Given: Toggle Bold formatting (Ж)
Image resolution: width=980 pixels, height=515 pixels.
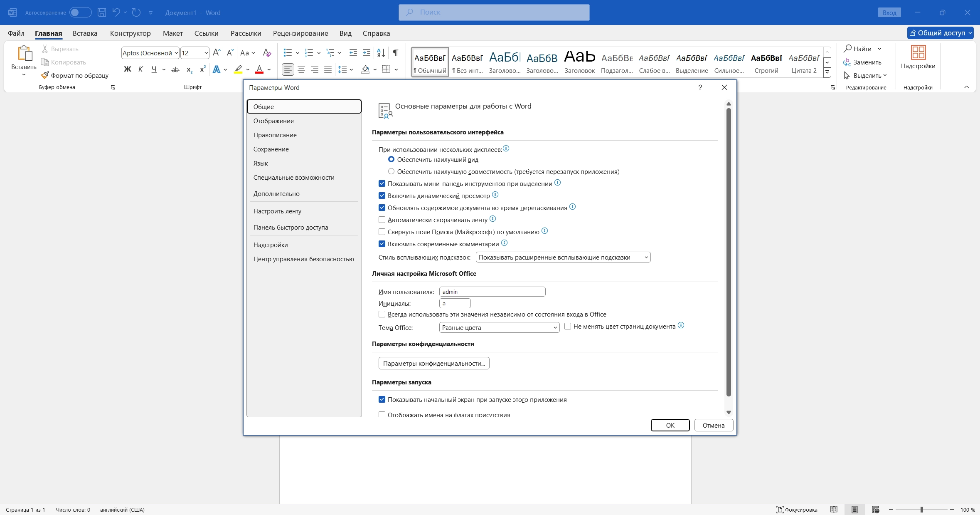Looking at the screenshot, I should click(x=128, y=69).
